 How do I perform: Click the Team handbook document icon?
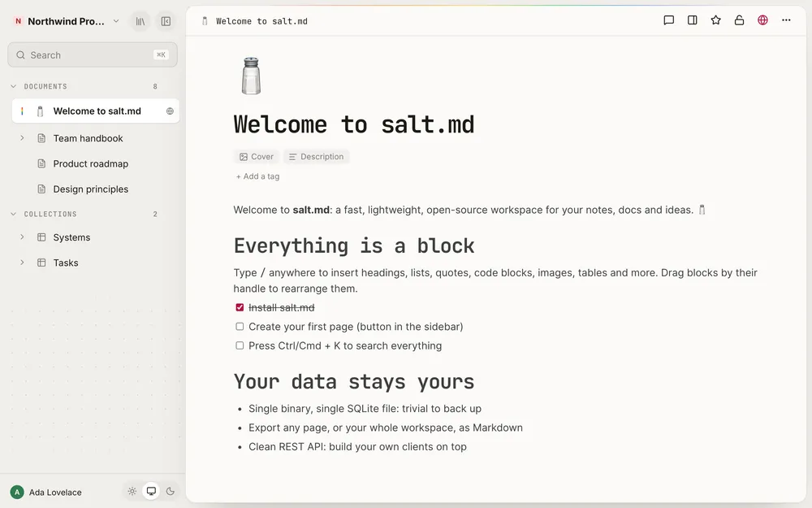pyautogui.click(x=41, y=138)
